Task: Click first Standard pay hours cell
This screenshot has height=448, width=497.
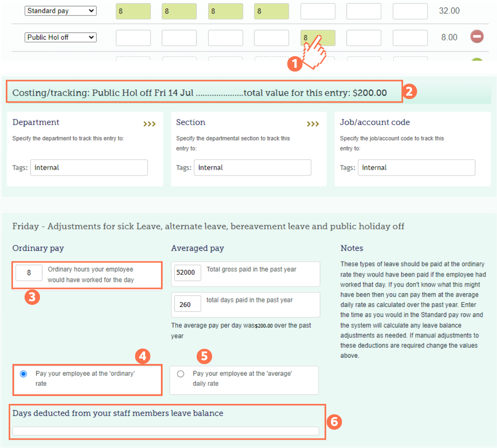Action: pyautogui.click(x=133, y=11)
